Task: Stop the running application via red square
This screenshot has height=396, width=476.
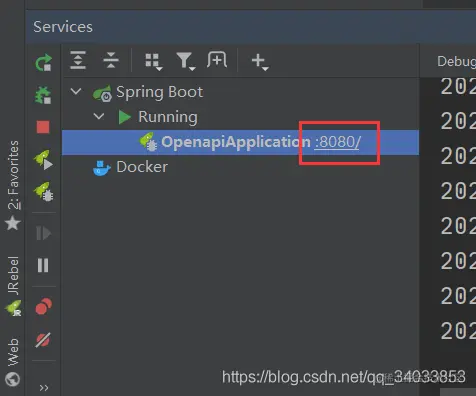Action: pos(43,127)
